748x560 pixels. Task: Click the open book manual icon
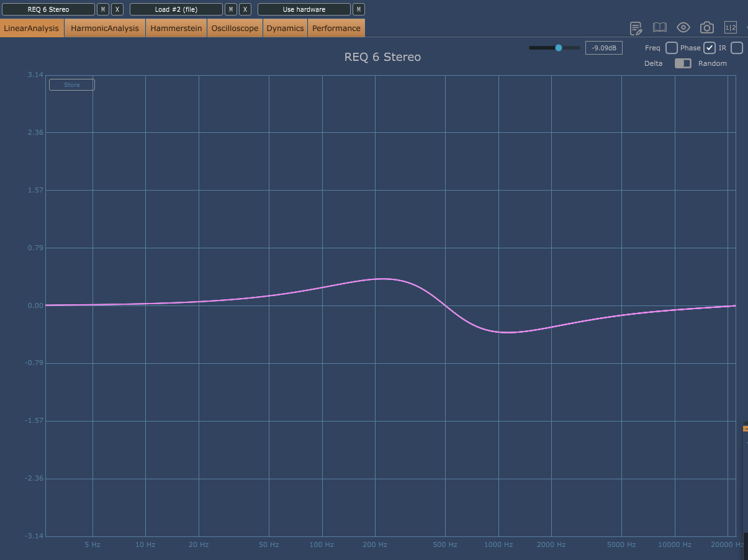(x=659, y=28)
